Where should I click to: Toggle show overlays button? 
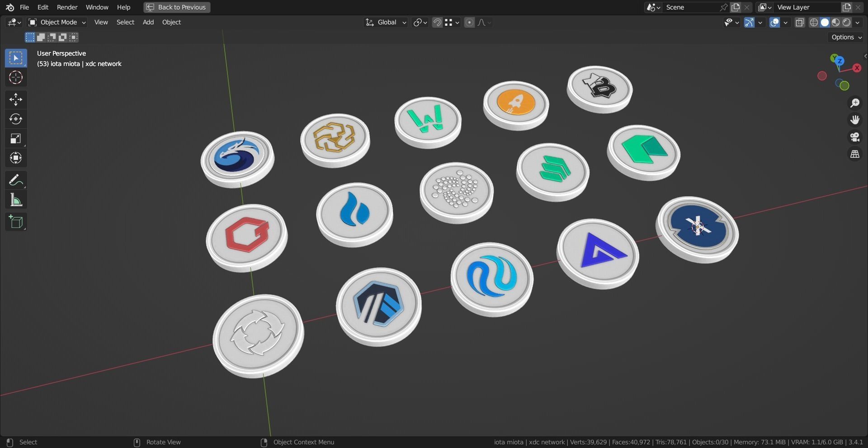(774, 22)
